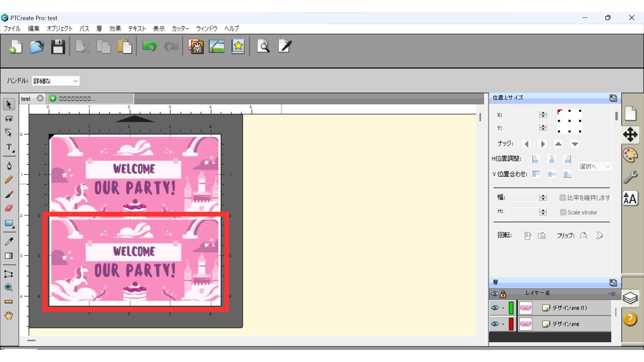Hide デザインpng (1) layer via eye icon
Screen dimensions: 644x362
[x=495, y=308]
